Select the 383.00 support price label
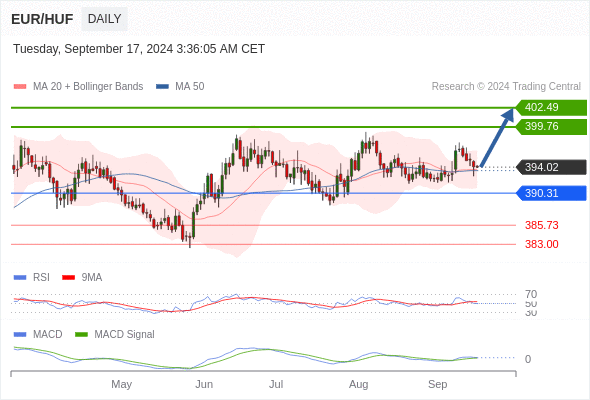 [541, 244]
